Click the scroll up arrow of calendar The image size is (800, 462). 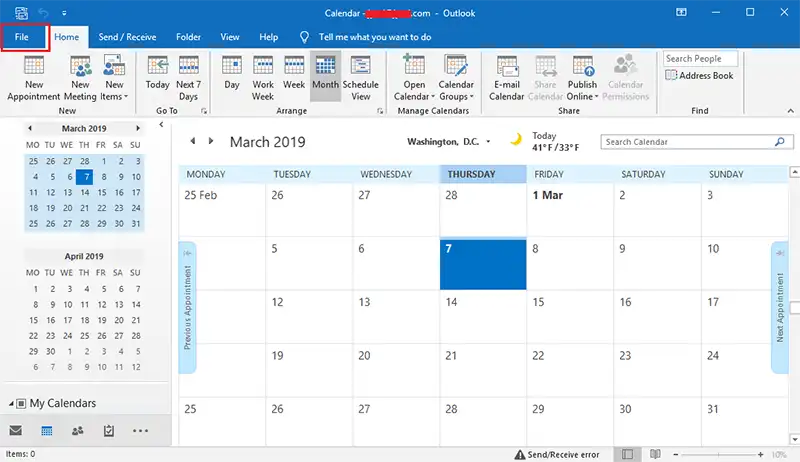click(795, 172)
